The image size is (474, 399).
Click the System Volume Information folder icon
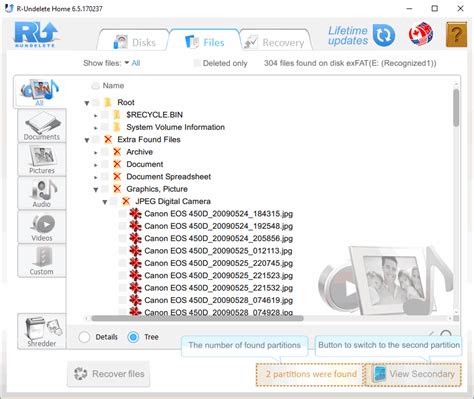click(x=116, y=127)
